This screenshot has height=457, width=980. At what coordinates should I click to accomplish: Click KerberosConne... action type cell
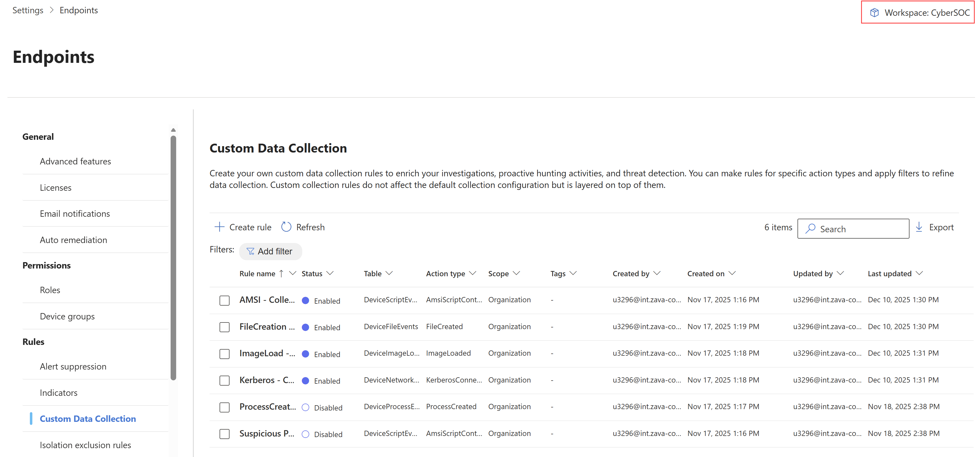454,380
